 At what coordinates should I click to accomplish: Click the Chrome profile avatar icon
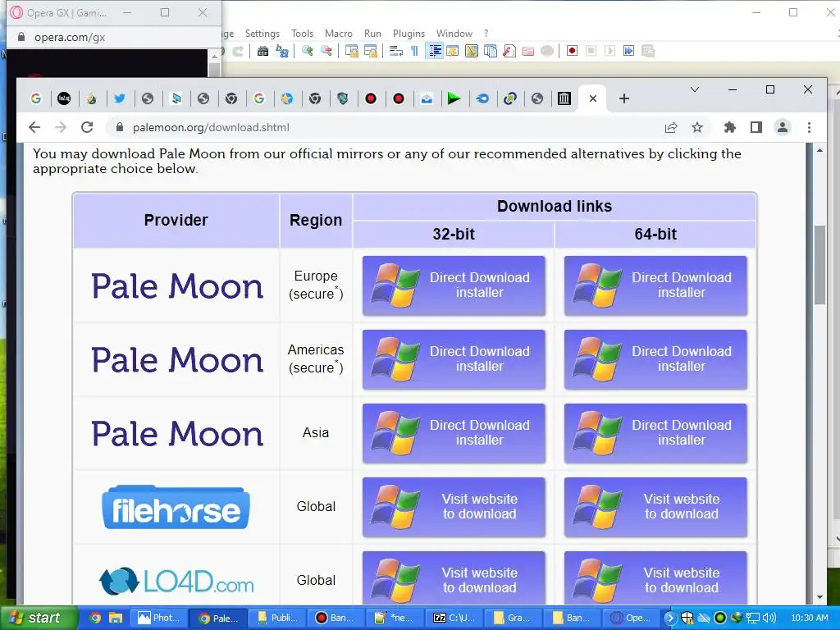click(783, 127)
